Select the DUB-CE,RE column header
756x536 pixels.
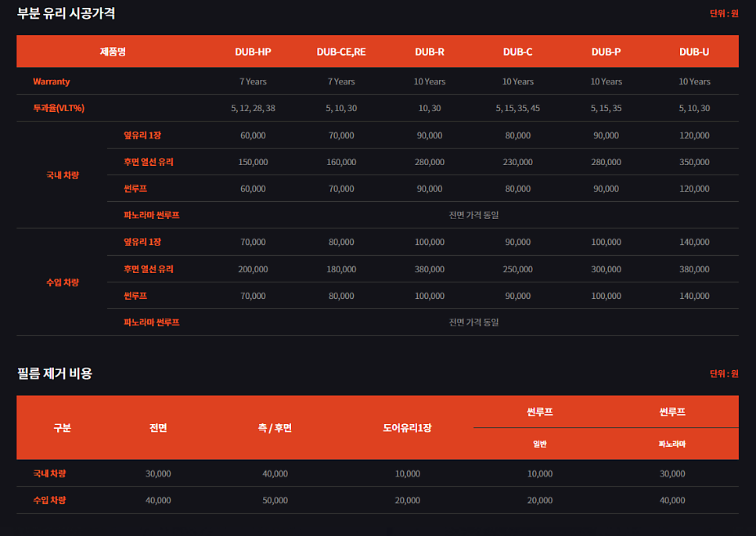pyautogui.click(x=341, y=52)
